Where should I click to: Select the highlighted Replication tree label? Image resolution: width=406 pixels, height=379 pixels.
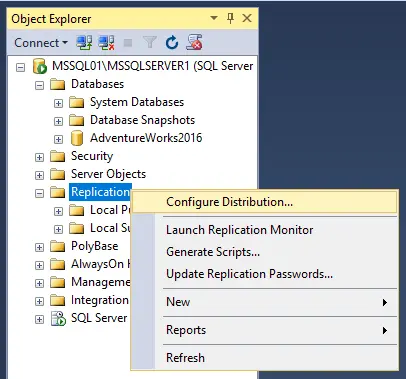(100, 192)
